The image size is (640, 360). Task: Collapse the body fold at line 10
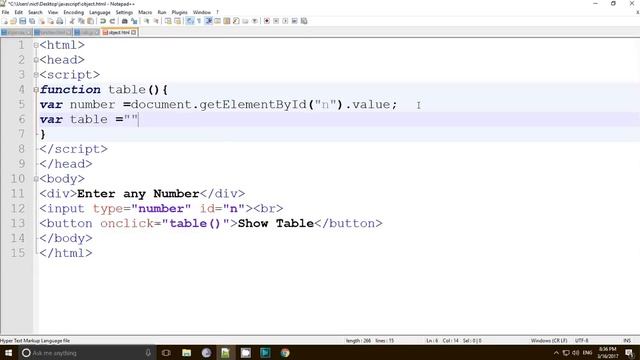[x=36, y=179]
